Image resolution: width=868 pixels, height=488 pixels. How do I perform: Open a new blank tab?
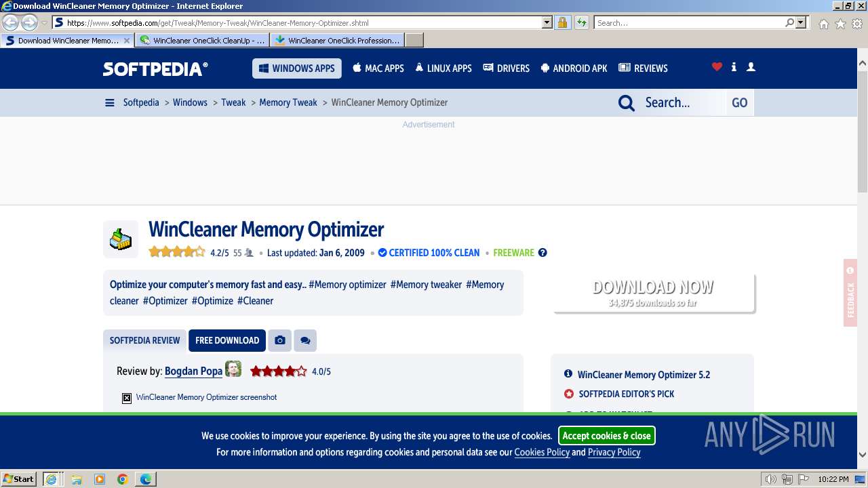coord(414,41)
